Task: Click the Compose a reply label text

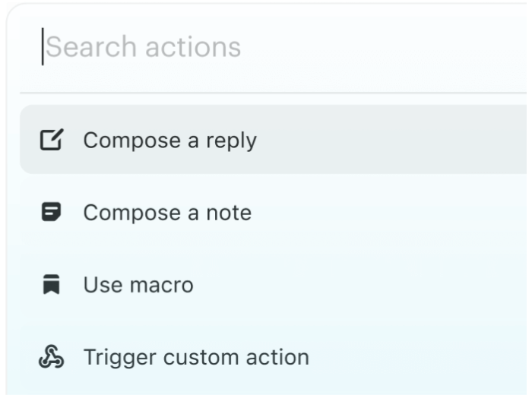Action: (170, 141)
